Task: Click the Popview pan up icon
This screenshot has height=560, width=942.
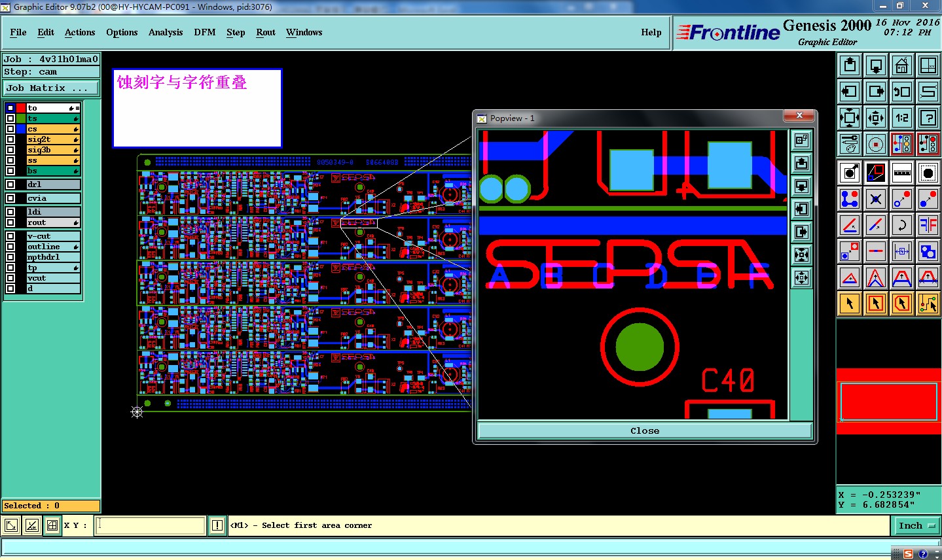Action: pos(802,163)
